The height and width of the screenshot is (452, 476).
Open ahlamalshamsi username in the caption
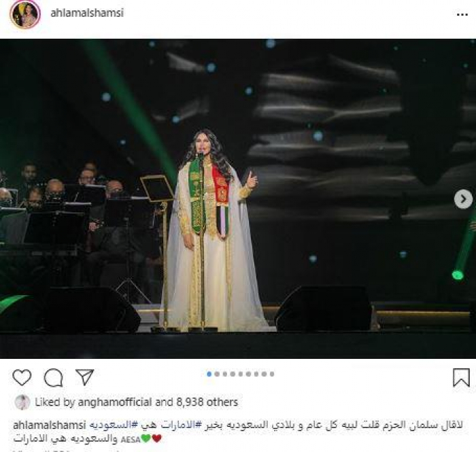coord(50,425)
